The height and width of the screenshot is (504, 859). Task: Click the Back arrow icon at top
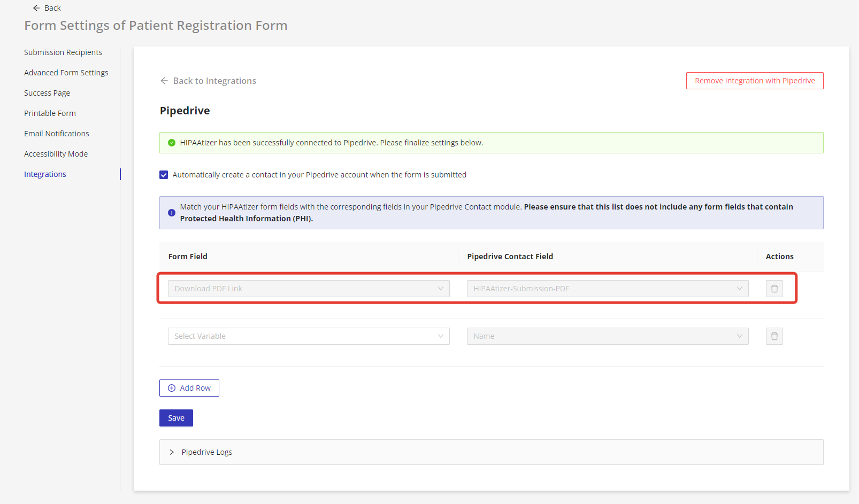[x=36, y=8]
